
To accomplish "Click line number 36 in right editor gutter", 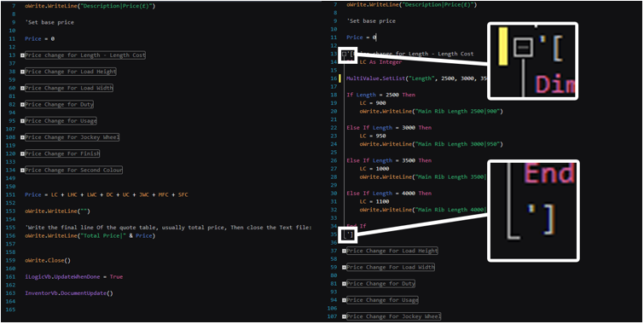I will point(334,243).
